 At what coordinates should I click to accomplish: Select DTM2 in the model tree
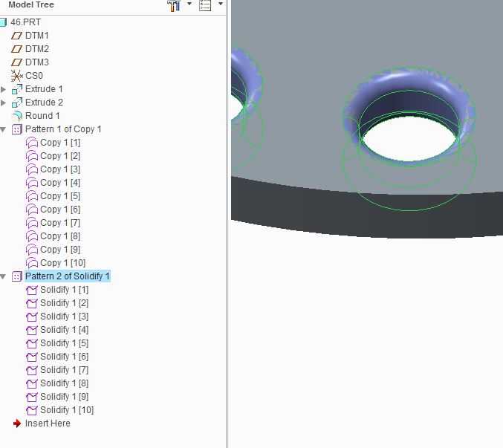point(37,49)
